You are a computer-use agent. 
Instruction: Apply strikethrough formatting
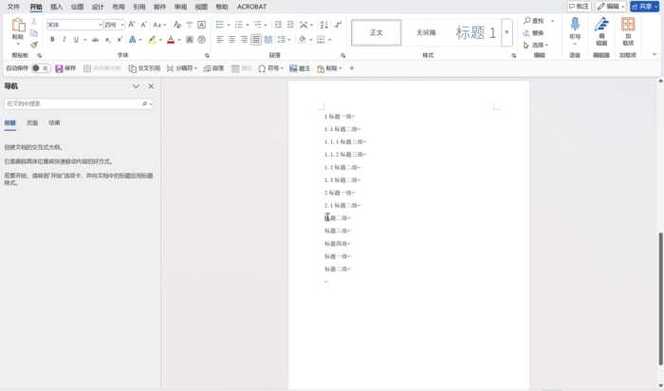pyautogui.click(x=95, y=39)
